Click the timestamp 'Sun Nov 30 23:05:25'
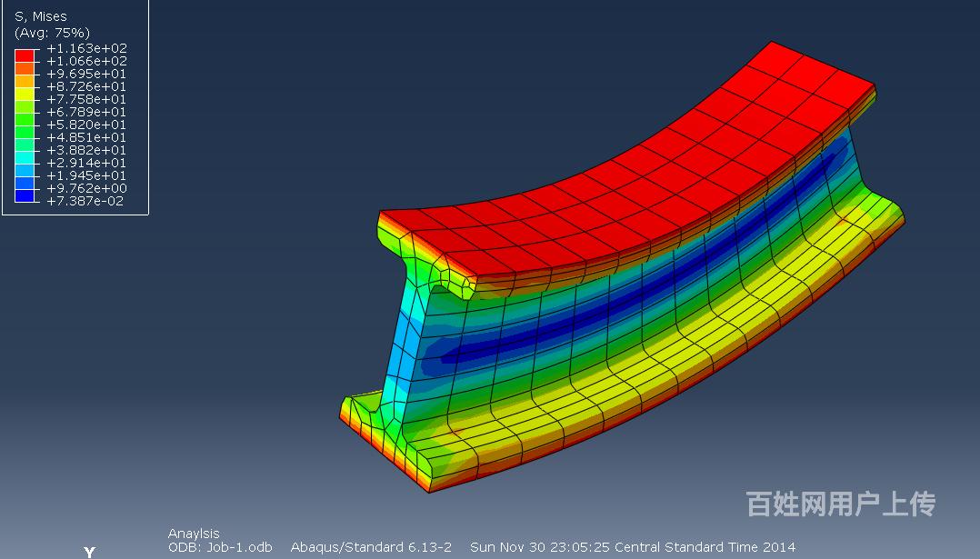This screenshot has height=559, width=980. 541,547
